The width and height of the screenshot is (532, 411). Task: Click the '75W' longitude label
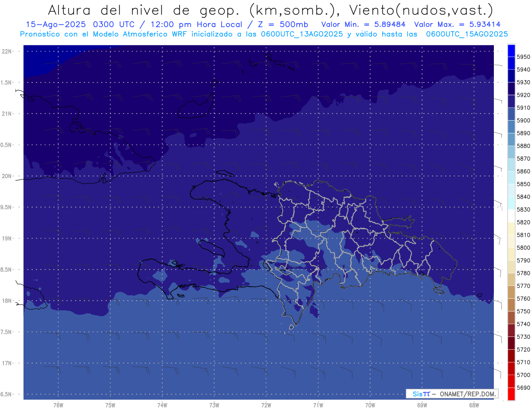pos(110,405)
